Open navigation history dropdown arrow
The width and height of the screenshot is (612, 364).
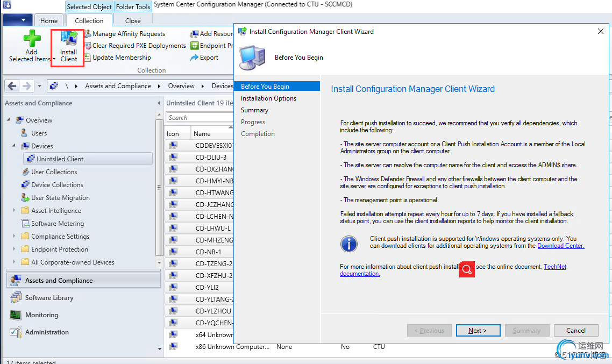[x=39, y=86]
